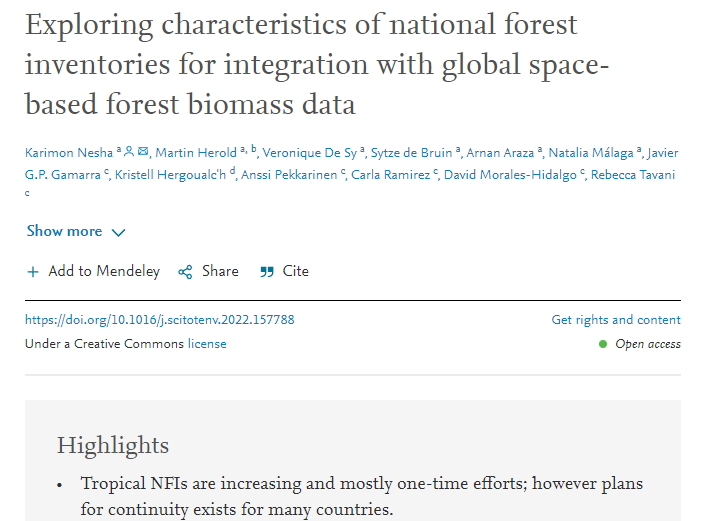Screen dimensions: 702x521
Task: Select author Kristell Hergoualc'h
Action: tap(171, 175)
